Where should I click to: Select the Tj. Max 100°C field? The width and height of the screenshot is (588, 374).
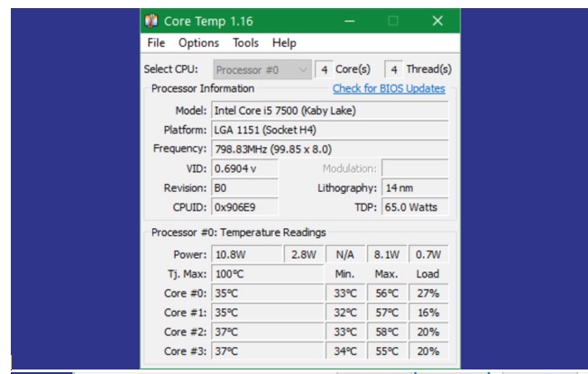266,273
